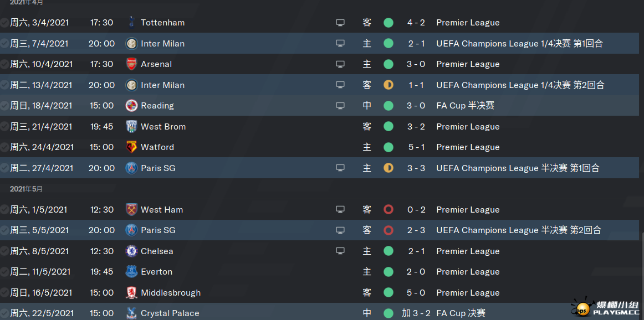Toggle the checkmark beside 8/5/2021 Chelsea fixture
This screenshot has width=644, height=320.
[4, 251]
